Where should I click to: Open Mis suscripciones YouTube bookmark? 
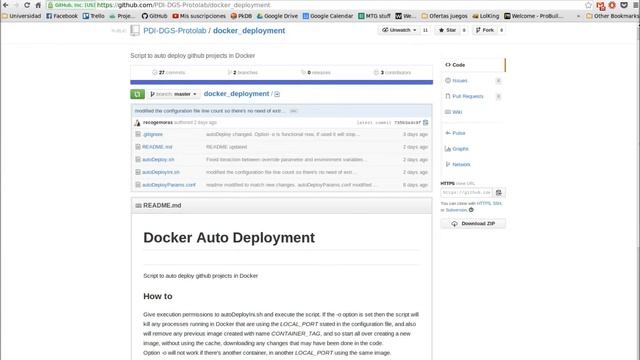199,16
